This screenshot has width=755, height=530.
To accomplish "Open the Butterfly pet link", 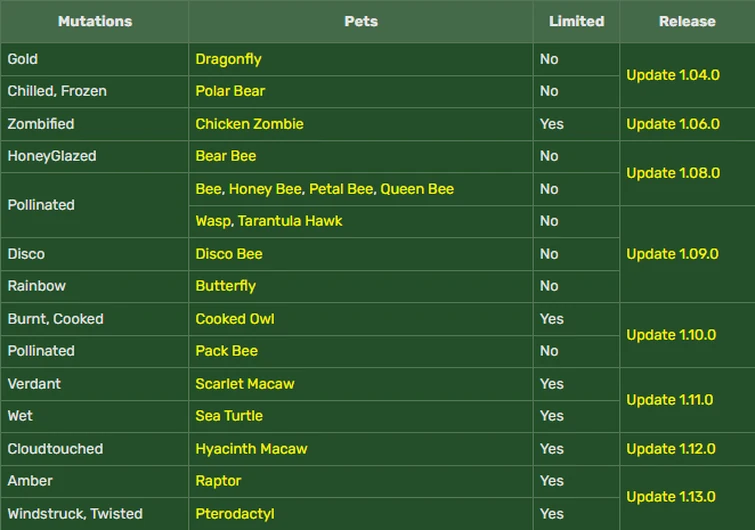I will coord(225,286).
